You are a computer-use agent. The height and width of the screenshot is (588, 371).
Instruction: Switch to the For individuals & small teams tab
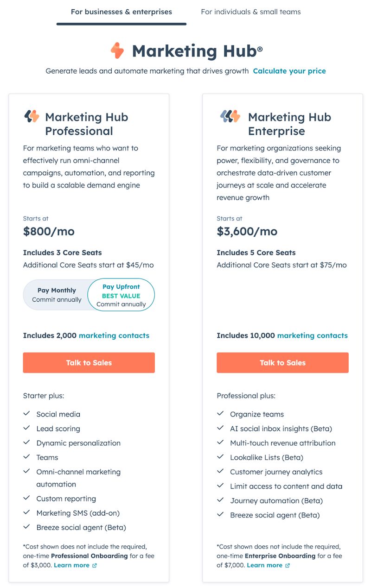tap(250, 12)
